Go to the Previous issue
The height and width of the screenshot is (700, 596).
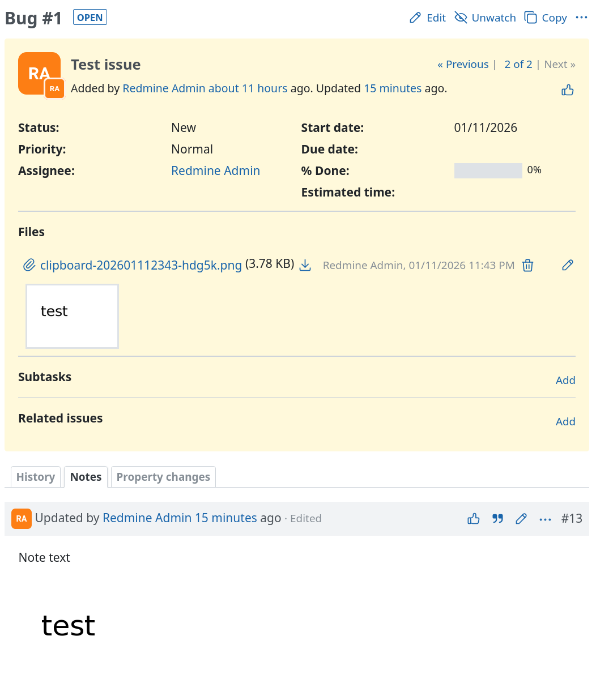point(463,64)
